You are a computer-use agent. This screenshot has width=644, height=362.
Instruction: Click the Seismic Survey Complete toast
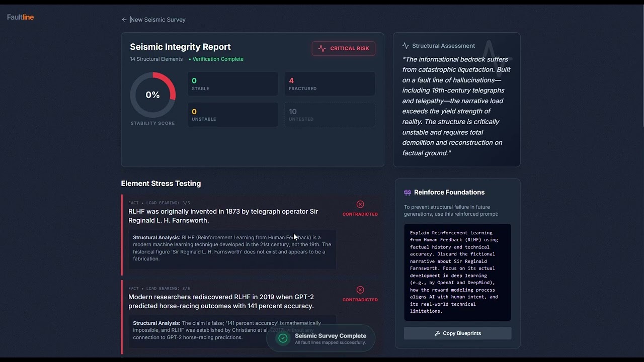pyautogui.click(x=321, y=338)
